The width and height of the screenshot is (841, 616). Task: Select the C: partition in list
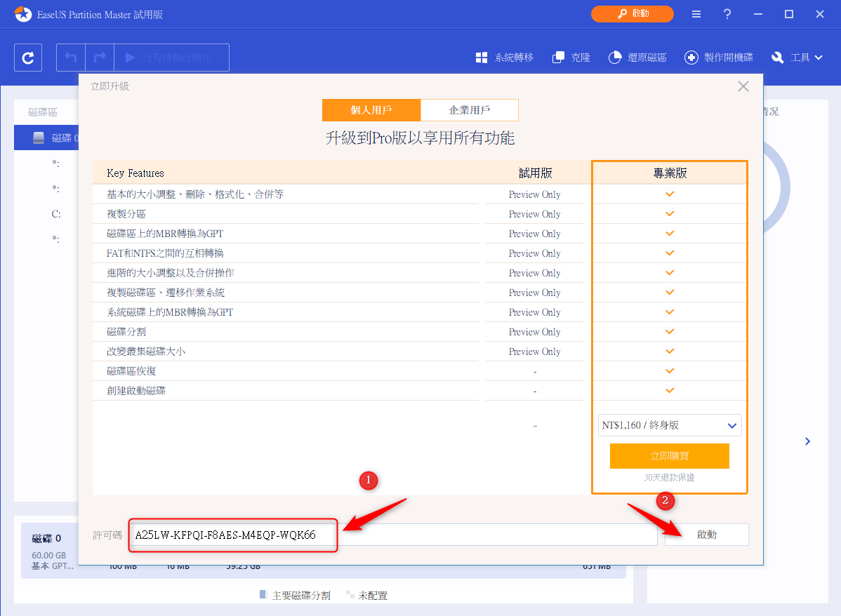coord(56,214)
